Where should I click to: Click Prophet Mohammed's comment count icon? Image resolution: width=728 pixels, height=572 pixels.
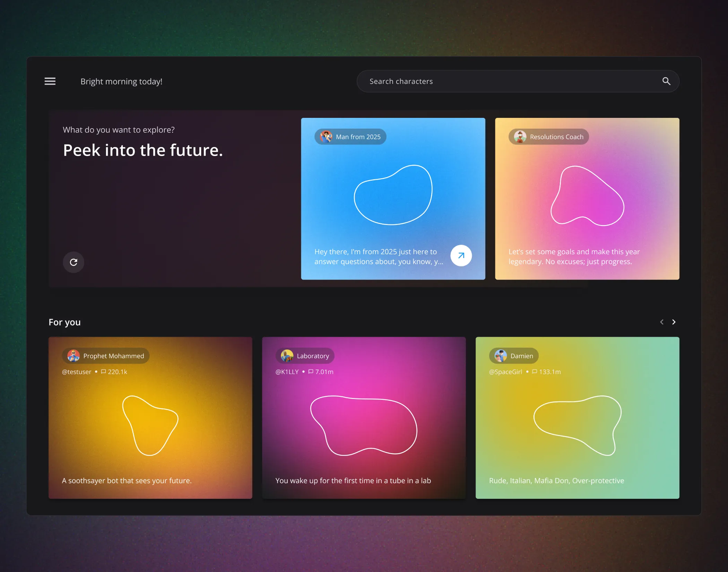click(103, 372)
